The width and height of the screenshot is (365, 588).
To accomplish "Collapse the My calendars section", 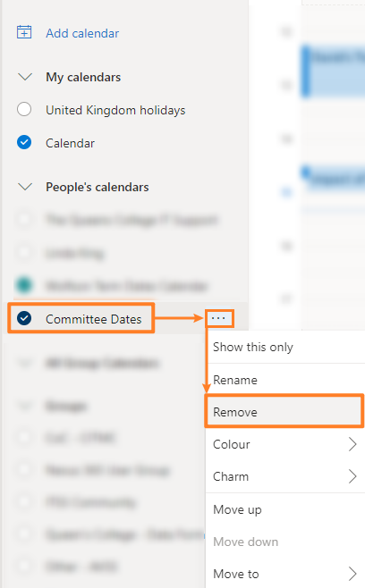I will (25, 77).
